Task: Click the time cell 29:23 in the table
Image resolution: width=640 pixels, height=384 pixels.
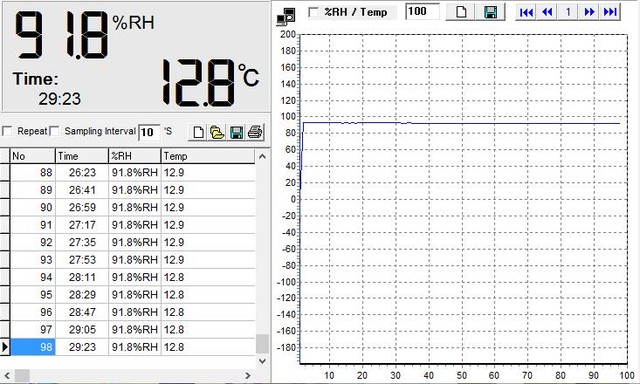Action: (82, 347)
